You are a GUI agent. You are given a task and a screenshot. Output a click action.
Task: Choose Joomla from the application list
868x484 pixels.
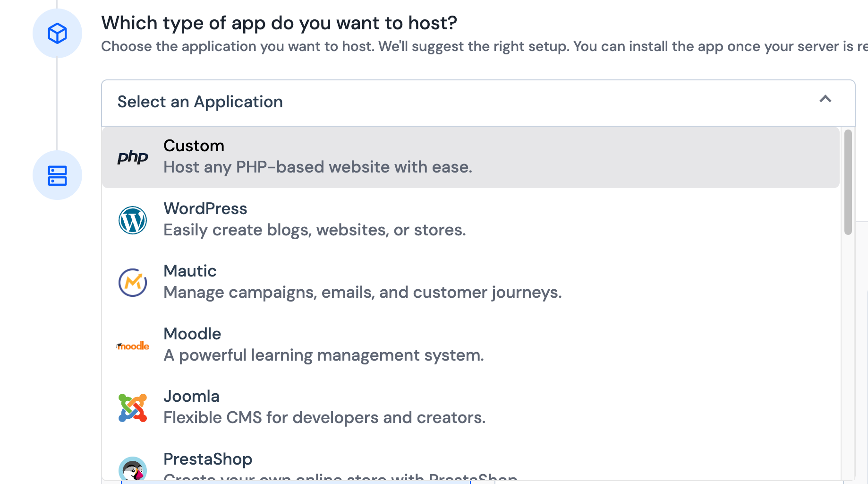pos(191,397)
